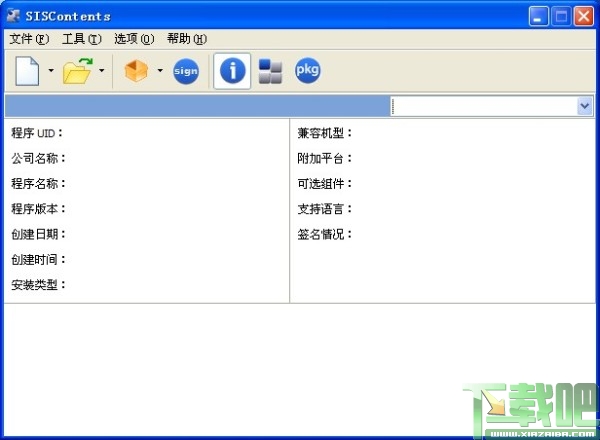Click the 安装类型 label
This screenshot has height=440, width=600.
tap(38, 285)
